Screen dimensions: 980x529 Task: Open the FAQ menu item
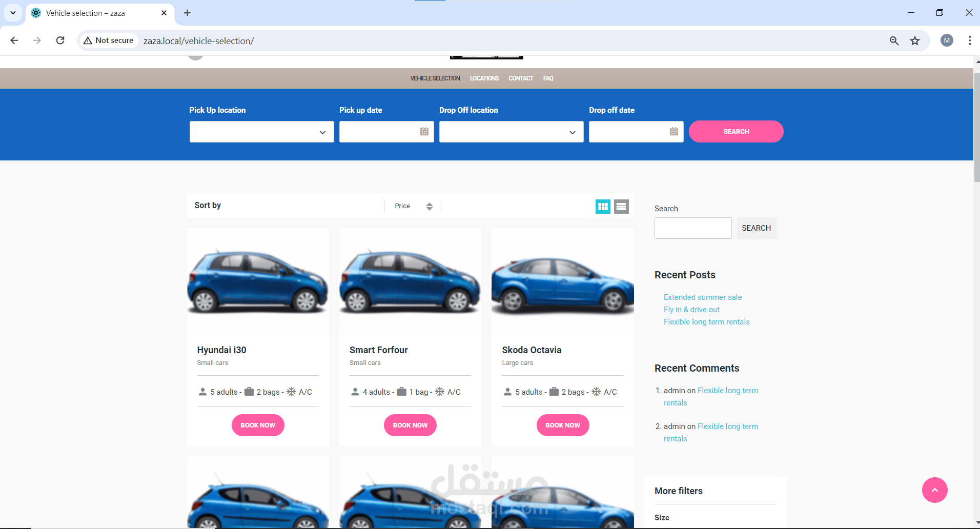[x=548, y=78]
